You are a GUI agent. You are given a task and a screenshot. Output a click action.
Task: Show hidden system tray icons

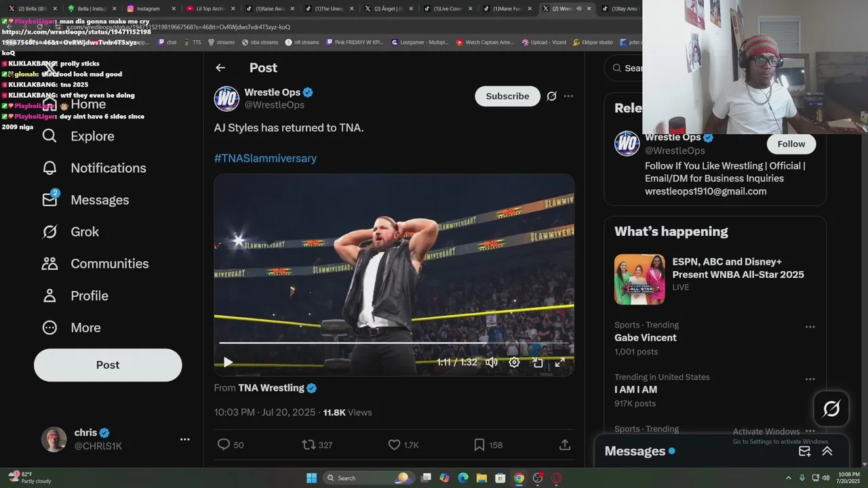[x=789, y=478]
